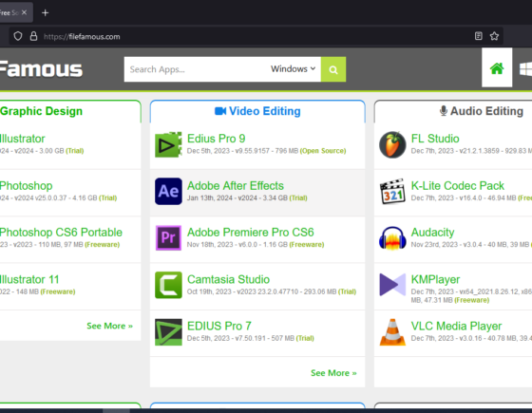532x413 pixels.
Task: Click Premiere Pro details 'Nov 18th, 2023 - v6.0.0'
Action: pos(222,245)
